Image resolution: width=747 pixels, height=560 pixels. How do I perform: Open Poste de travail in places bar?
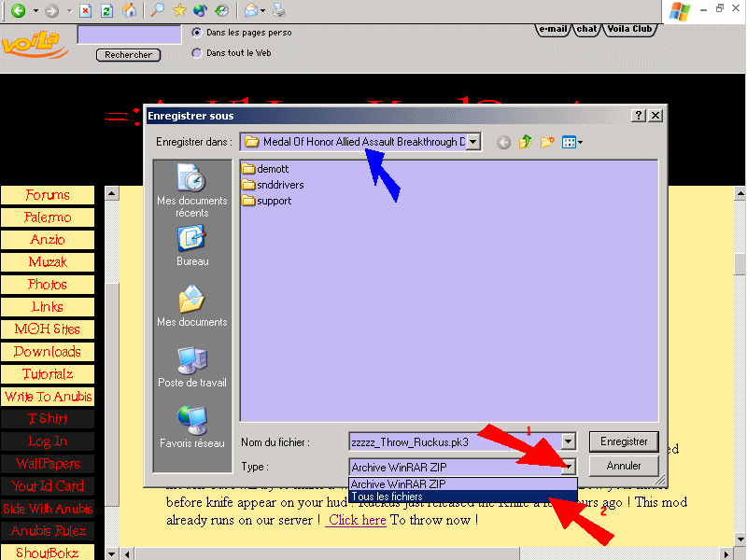pyautogui.click(x=192, y=367)
